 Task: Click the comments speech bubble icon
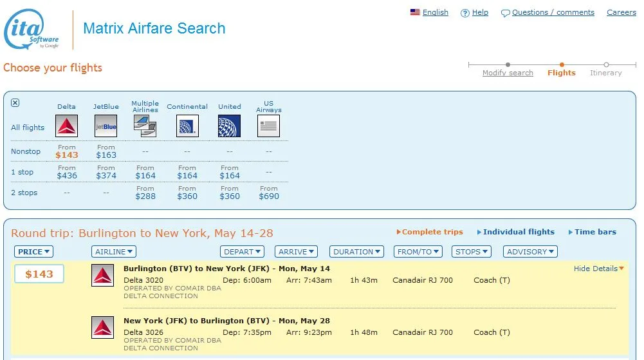tap(505, 13)
